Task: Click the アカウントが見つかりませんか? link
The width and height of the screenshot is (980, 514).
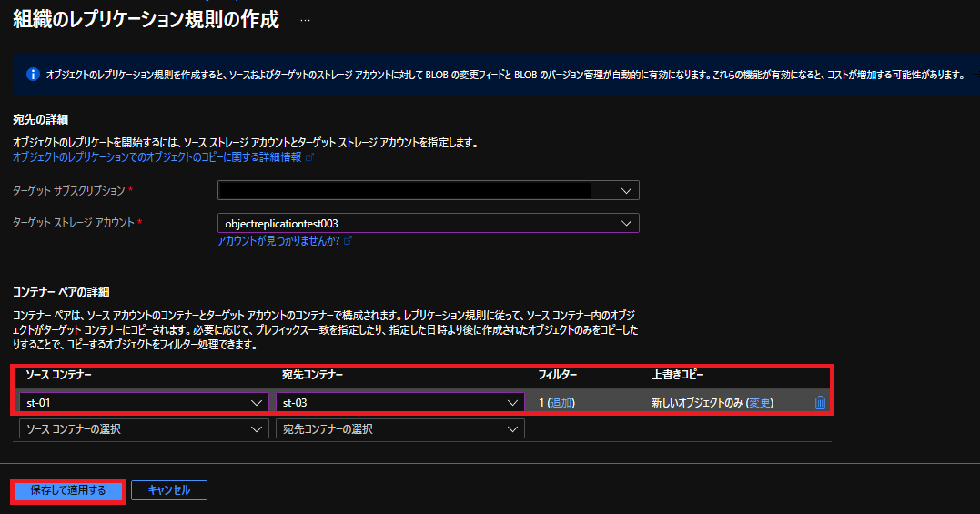Action: tap(285, 241)
